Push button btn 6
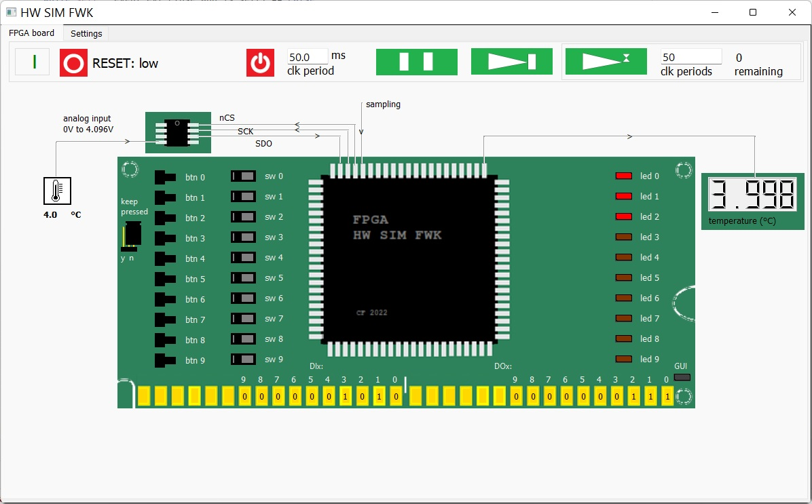Viewport: 812px width, 504px height. point(165,300)
